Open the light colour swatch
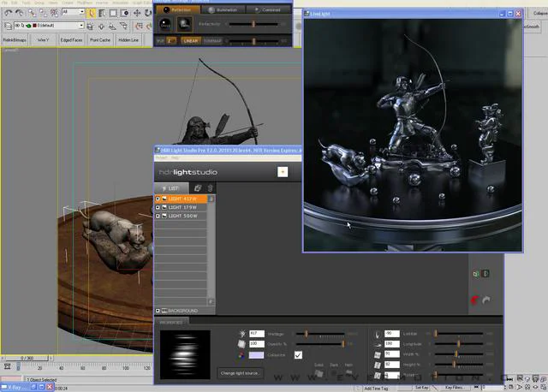This screenshot has width=548, height=392. click(x=256, y=355)
